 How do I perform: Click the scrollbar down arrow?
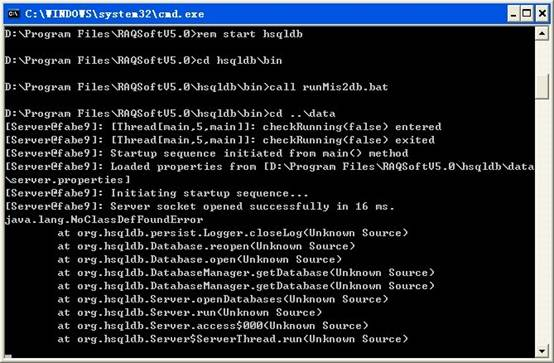[x=542, y=351]
